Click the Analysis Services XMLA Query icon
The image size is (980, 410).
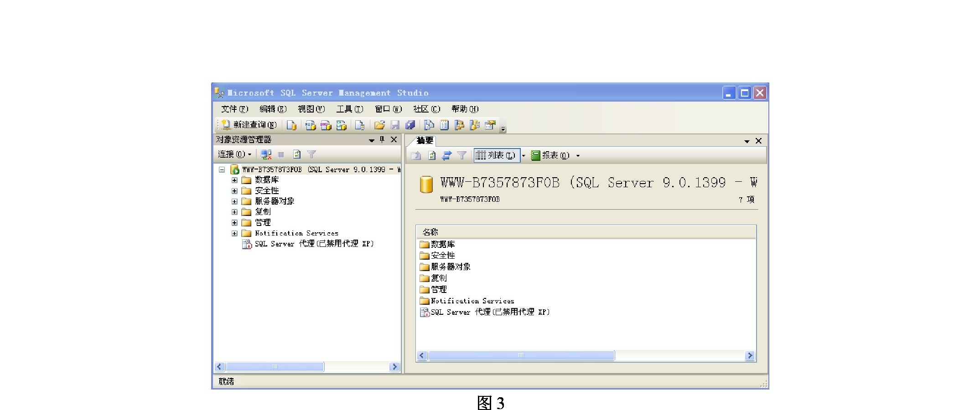click(x=341, y=125)
